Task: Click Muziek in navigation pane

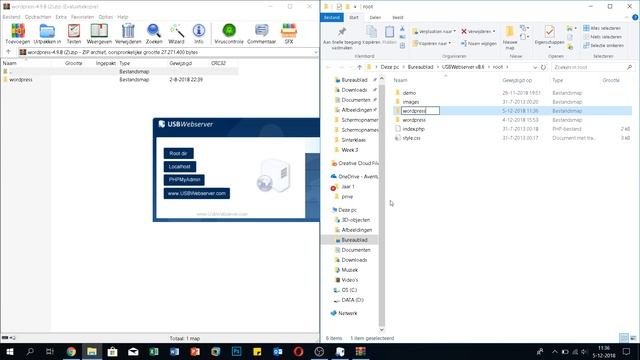Action: (350, 270)
